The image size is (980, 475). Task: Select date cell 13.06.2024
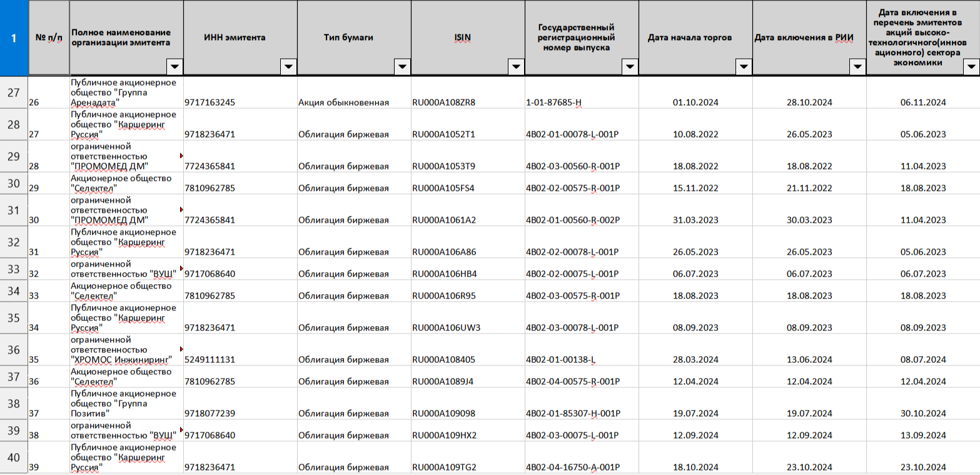[x=809, y=350]
